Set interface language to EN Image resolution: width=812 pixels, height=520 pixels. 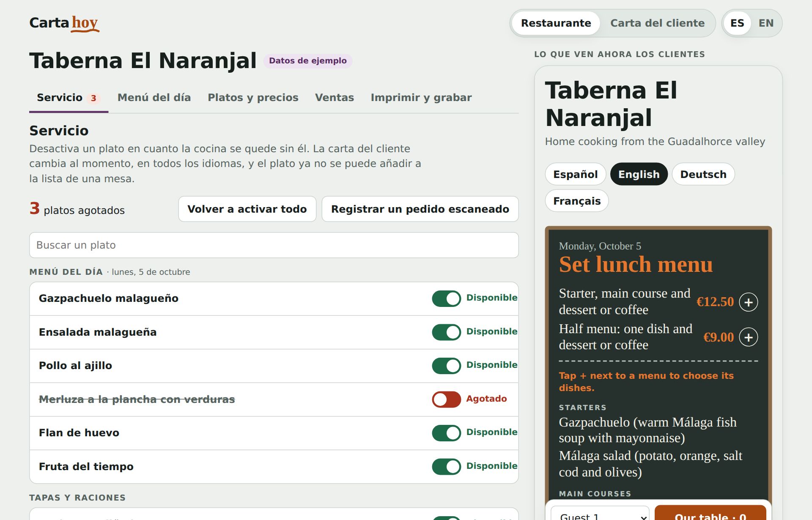766,23
